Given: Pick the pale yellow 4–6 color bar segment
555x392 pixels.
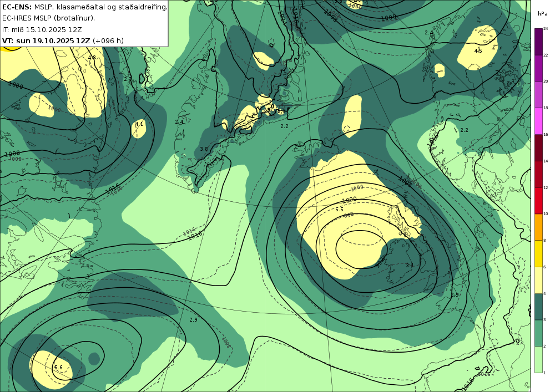Looking at the screenshot, I should pyautogui.click(x=539, y=281).
